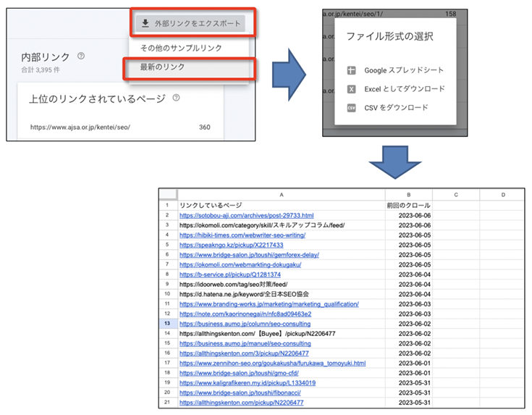Image resolution: width=532 pixels, height=415 pixels.
Task: Open b-service.pl pickup Q1281374 link
Action: 229,274
